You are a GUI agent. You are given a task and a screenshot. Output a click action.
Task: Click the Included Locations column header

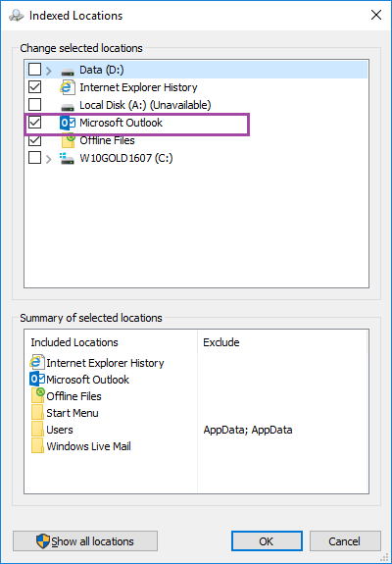[111, 342]
